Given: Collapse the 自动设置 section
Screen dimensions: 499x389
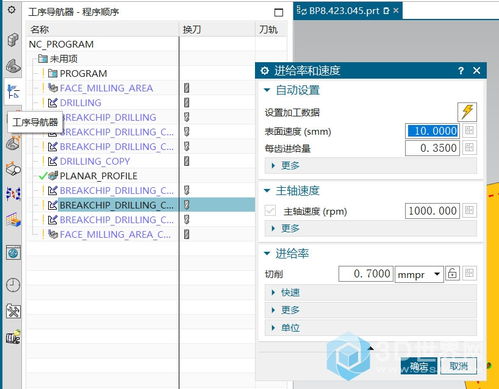Looking at the screenshot, I should [x=267, y=90].
